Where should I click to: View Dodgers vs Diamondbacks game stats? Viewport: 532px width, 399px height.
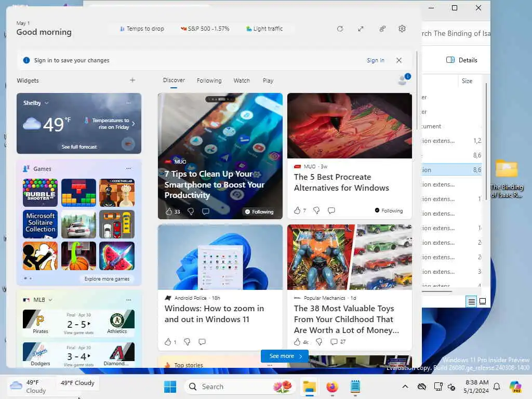(79, 365)
